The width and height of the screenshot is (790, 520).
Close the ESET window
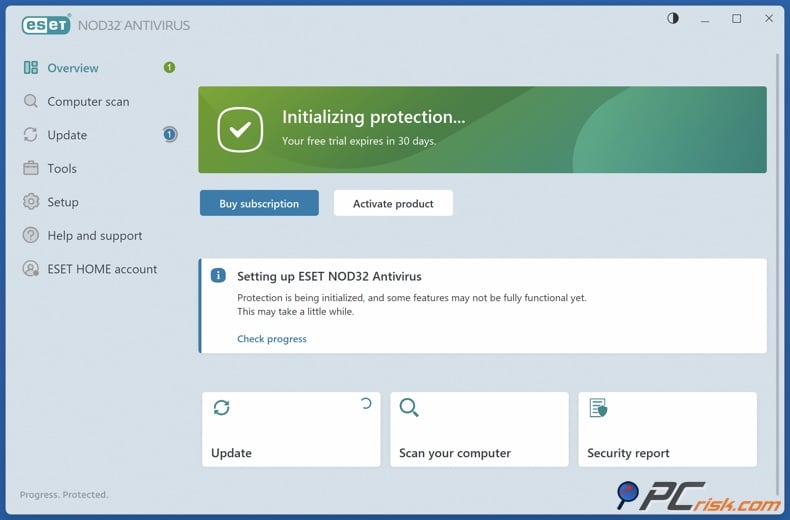768,19
